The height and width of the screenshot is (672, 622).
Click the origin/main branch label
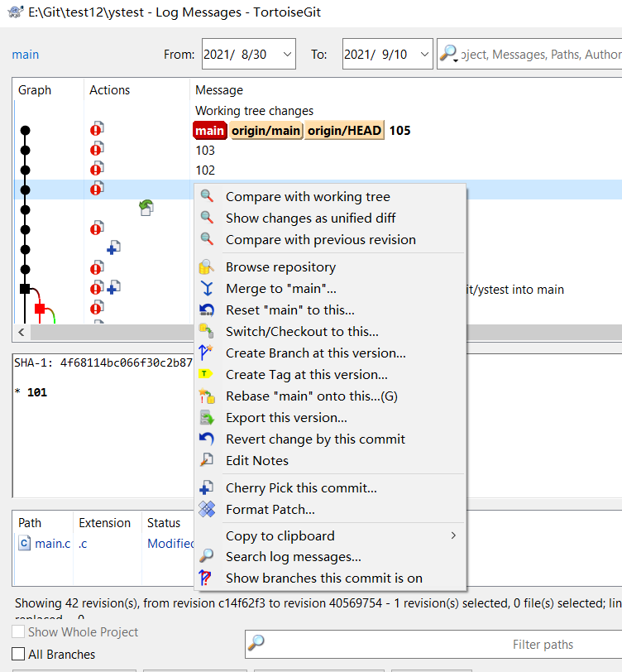coord(266,130)
